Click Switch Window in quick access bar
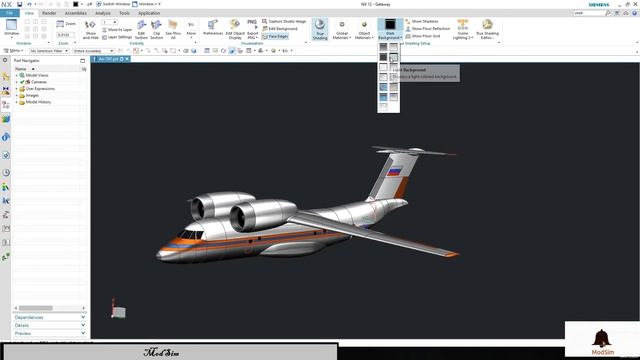This screenshot has height=360, width=640. coord(113,4)
